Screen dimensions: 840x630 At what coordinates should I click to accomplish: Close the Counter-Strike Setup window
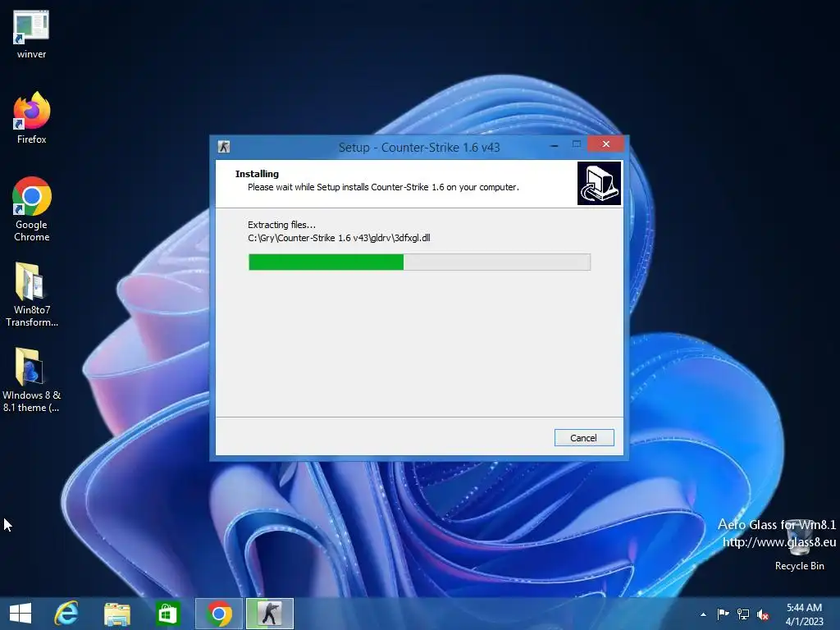click(606, 144)
